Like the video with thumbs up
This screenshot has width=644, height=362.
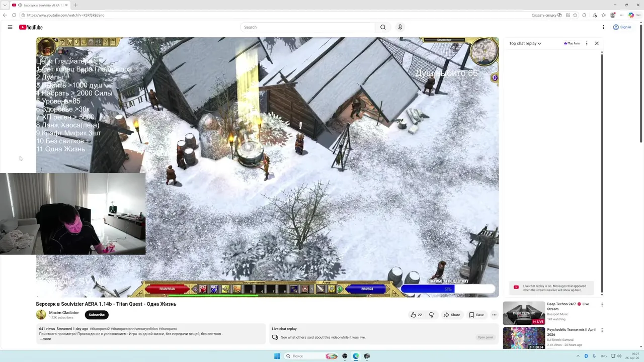(x=416, y=315)
